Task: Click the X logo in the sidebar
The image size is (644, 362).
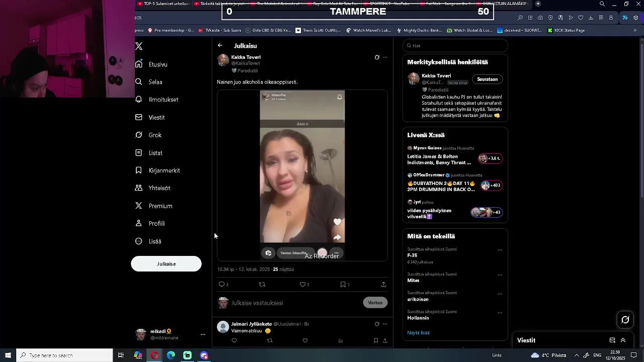Action: 139,46
